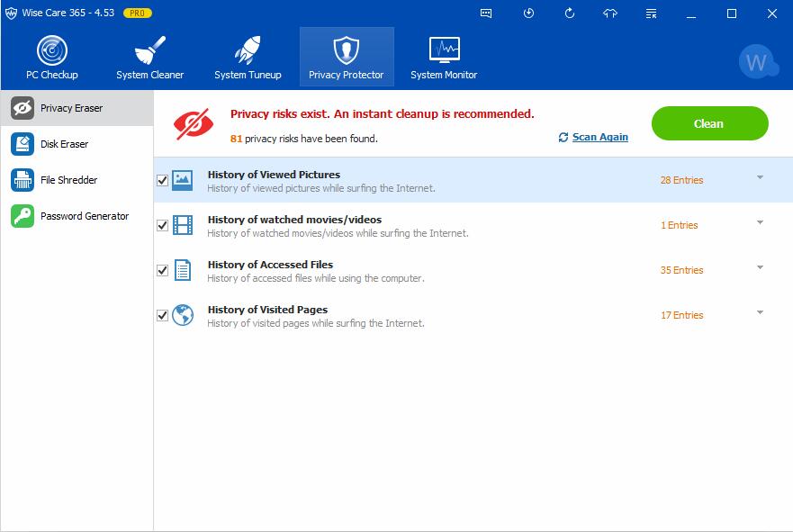Click the user avatar W icon
This screenshot has width=793, height=532.
[x=757, y=62]
